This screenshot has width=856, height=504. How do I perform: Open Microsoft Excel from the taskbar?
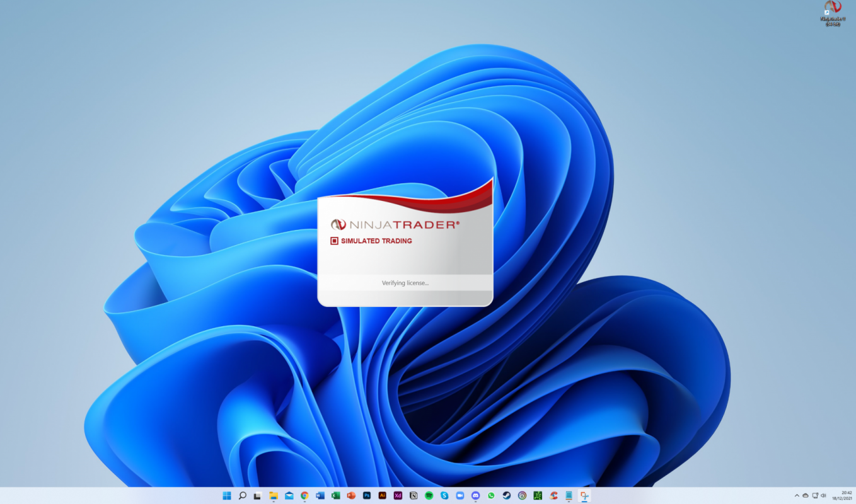coord(335,496)
